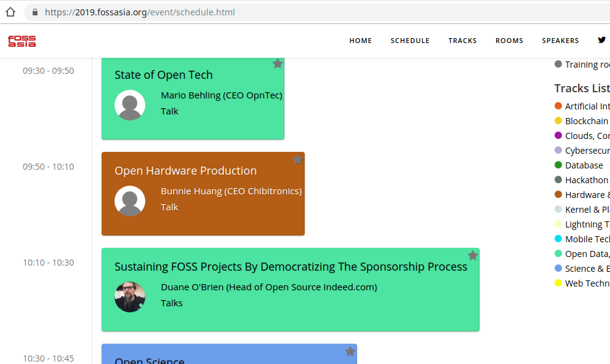Filter by Hardware track

(x=582, y=195)
